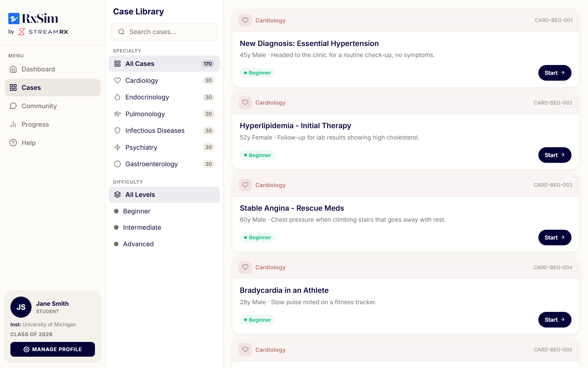
Task: Open the Community menu item
Action: tap(53, 106)
